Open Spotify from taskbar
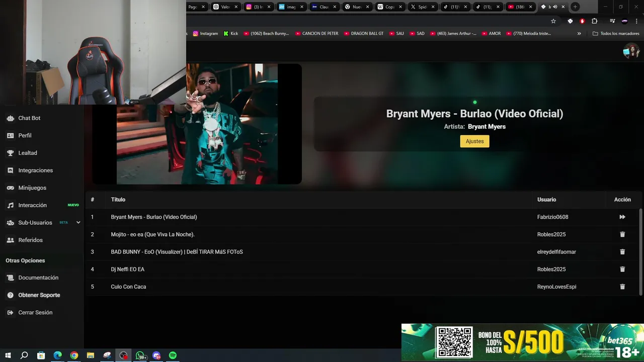Image resolution: width=644 pixels, height=362 pixels. (173, 355)
